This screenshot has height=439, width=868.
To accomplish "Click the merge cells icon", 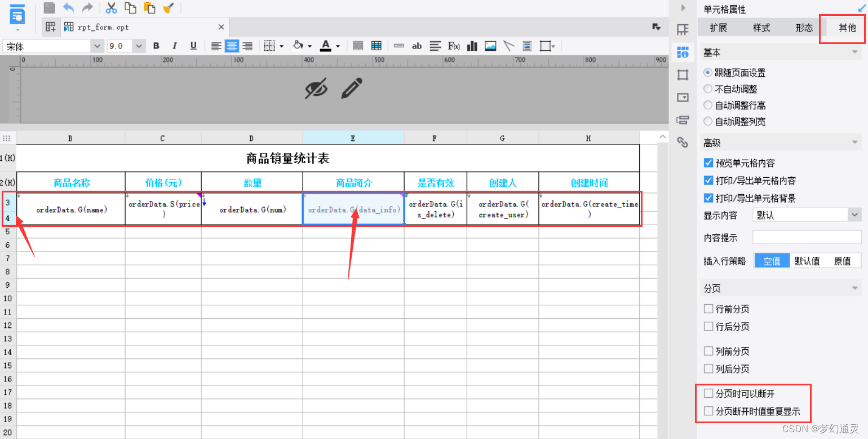I will 358,46.
